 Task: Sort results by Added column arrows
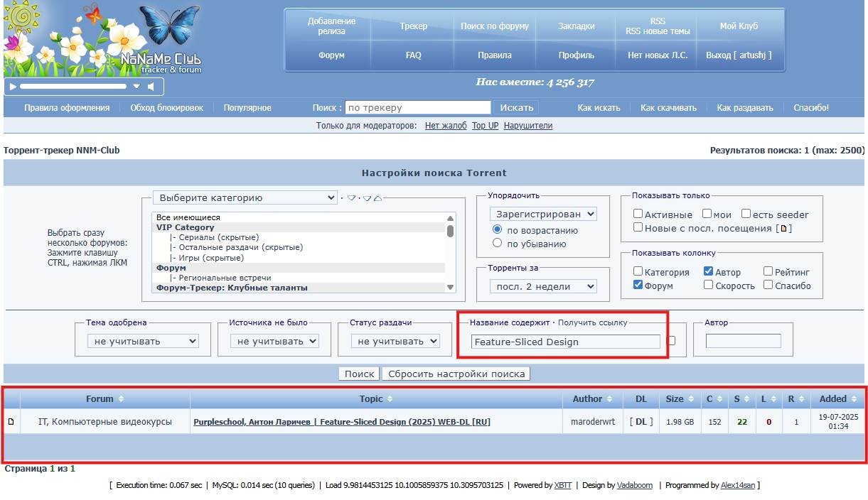pyautogui.click(x=854, y=399)
